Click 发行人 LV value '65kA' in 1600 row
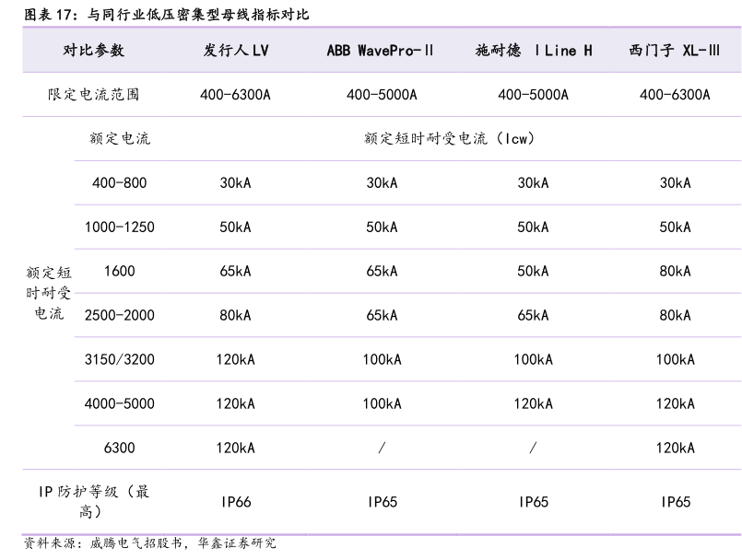 click(x=235, y=271)
